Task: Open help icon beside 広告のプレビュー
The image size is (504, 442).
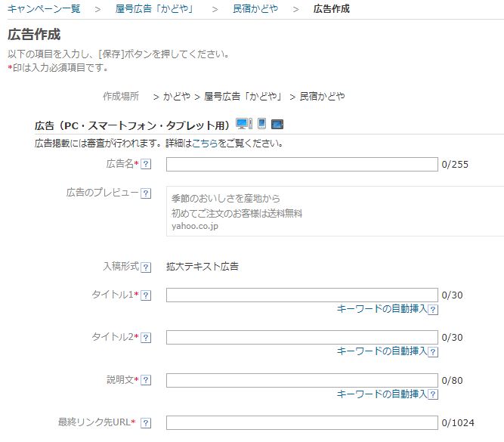Action: pos(146,193)
